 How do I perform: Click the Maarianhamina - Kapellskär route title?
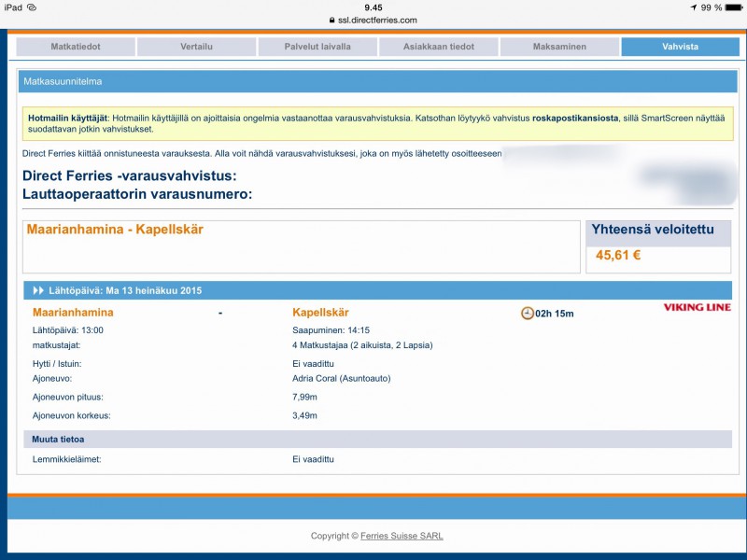(x=115, y=230)
